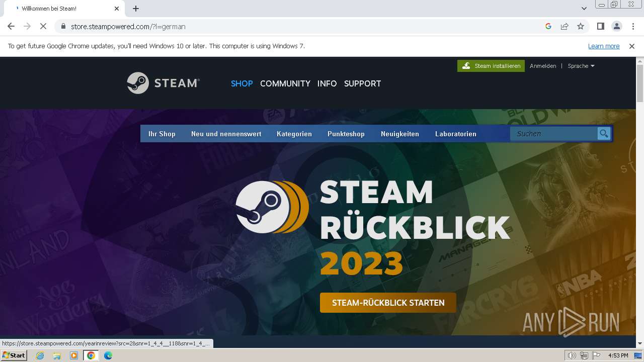Dismiss the Chrome update notification bar
Screen dimensions: 644x362
click(632, 46)
